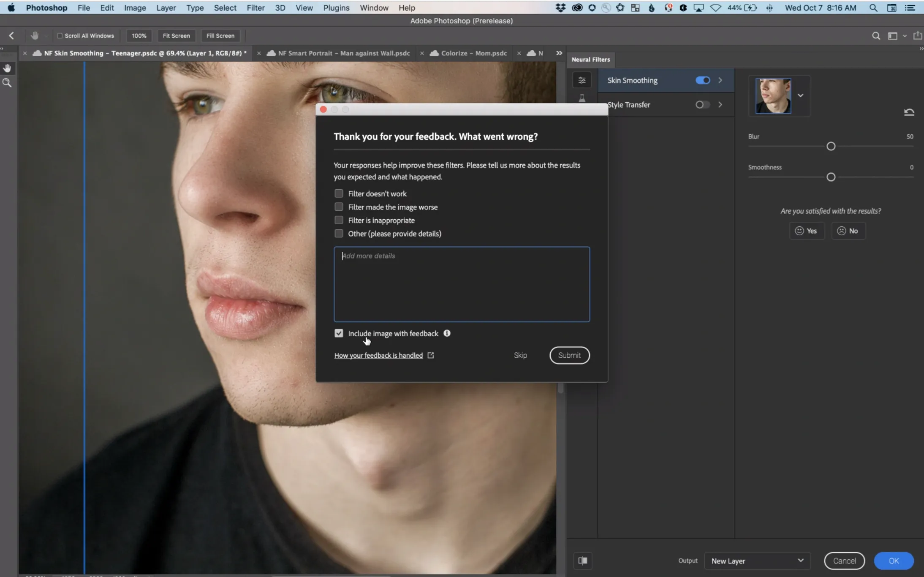Open the How your feedback is handled link
Image resolution: width=924 pixels, height=577 pixels.
click(x=377, y=355)
